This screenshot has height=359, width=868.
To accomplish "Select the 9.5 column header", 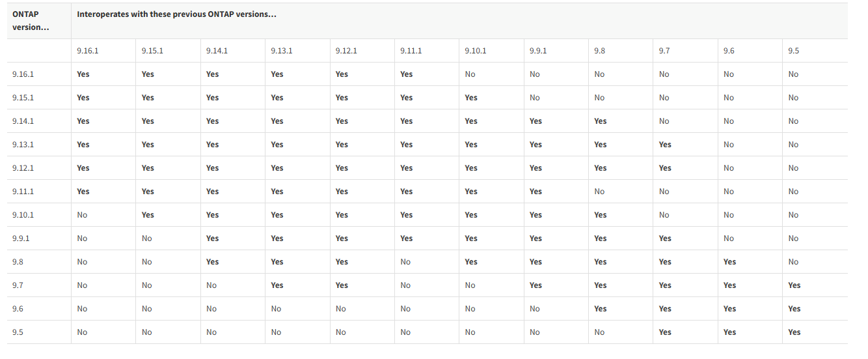I will 793,51.
